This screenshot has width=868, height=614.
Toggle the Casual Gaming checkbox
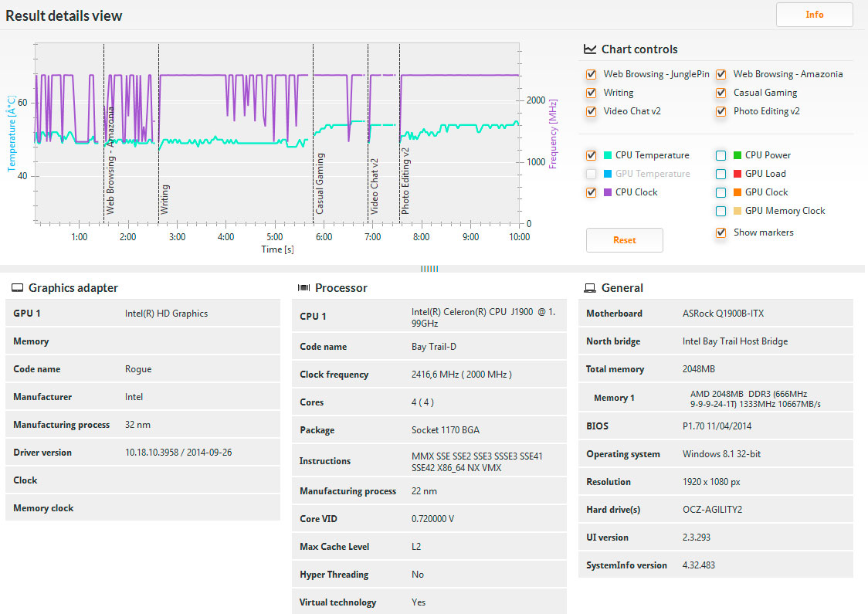tap(721, 93)
